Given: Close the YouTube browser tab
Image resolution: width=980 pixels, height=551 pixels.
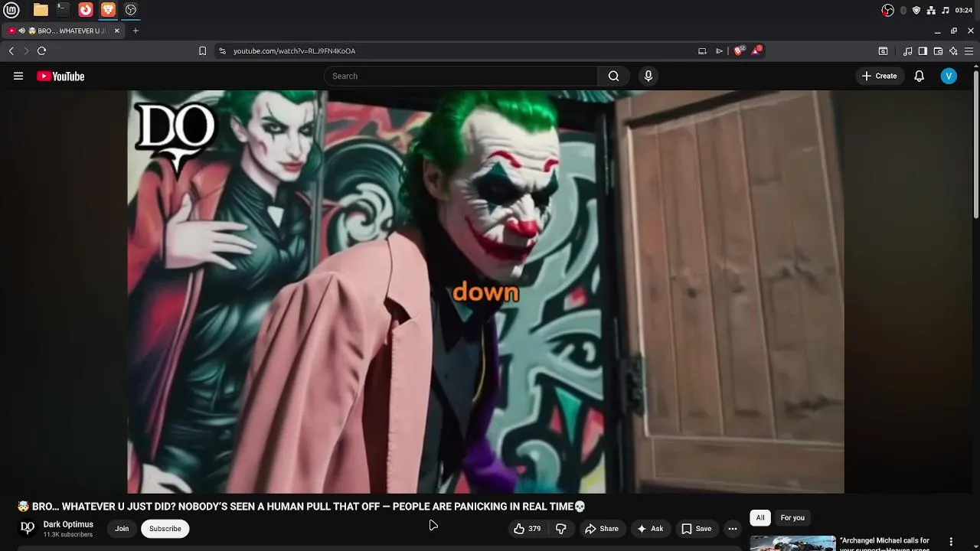Looking at the screenshot, I should [117, 31].
